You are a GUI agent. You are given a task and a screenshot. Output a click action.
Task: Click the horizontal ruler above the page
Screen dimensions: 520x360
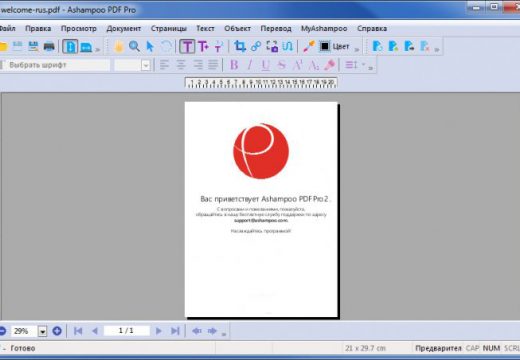click(261, 83)
